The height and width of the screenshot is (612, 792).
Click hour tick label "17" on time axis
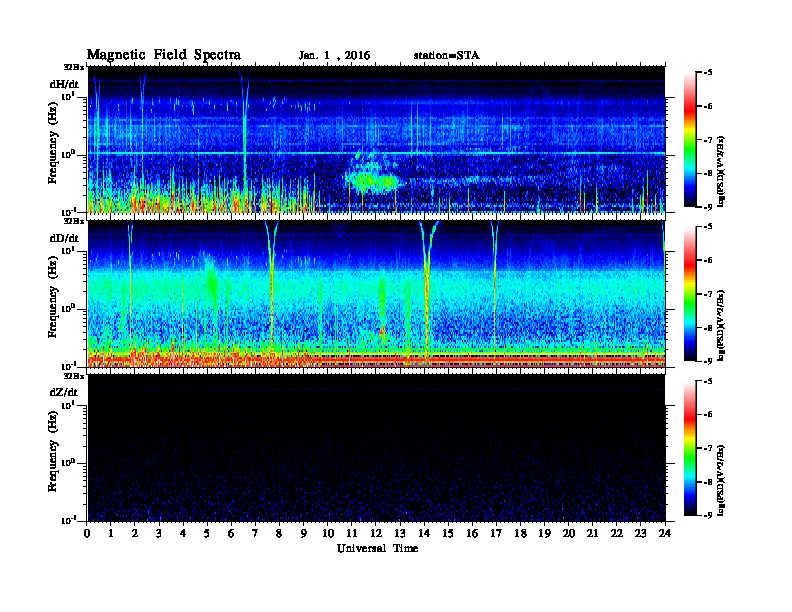point(496,533)
